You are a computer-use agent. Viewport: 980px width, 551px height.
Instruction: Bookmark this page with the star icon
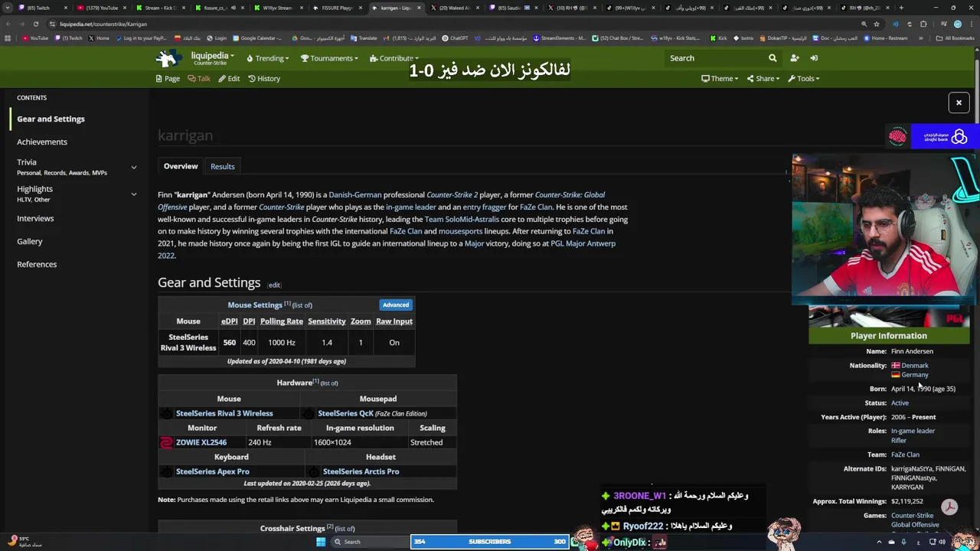877,24
